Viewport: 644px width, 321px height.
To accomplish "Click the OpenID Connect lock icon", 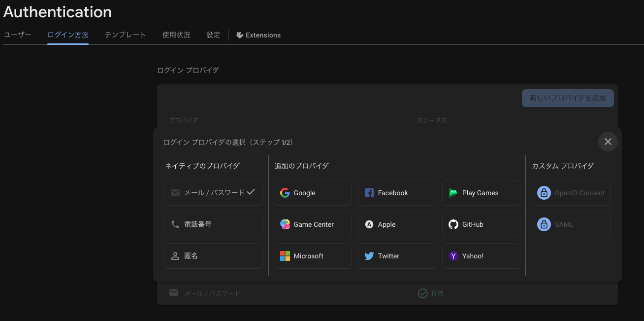I will click(544, 193).
